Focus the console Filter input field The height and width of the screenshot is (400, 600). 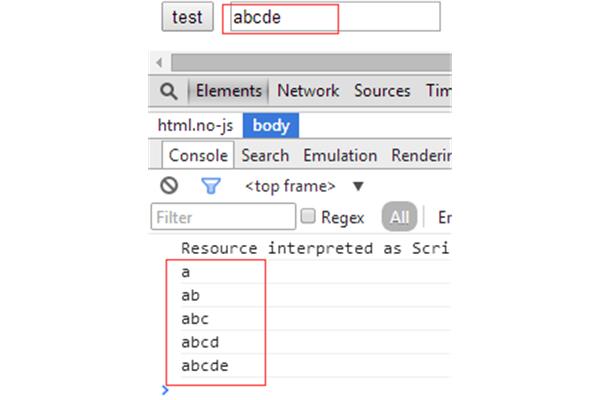223,217
